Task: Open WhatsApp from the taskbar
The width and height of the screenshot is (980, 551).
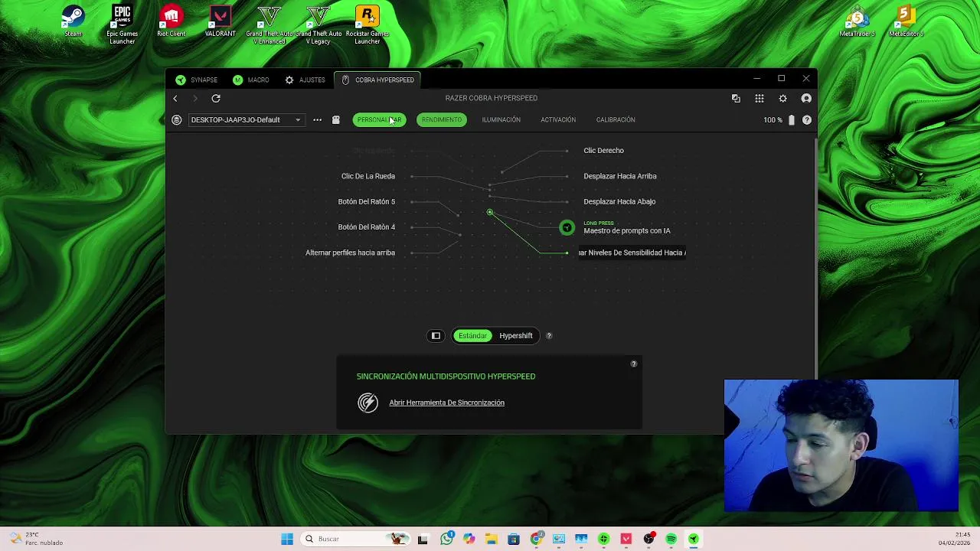Action: coord(446,539)
